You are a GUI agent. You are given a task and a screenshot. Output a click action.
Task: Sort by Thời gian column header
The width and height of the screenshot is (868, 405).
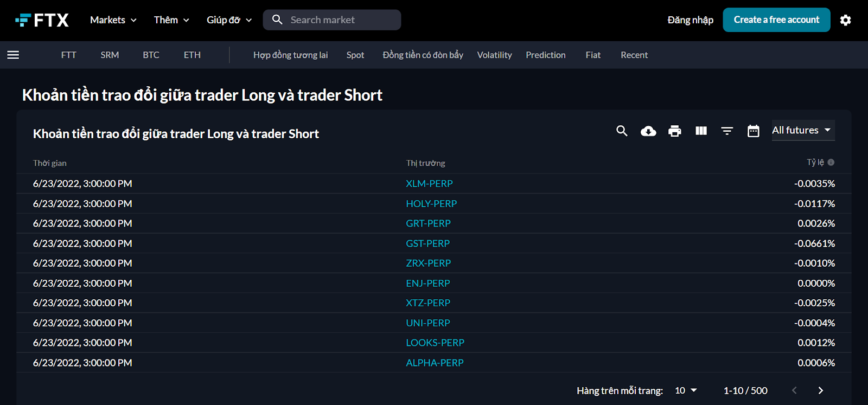[x=49, y=163]
